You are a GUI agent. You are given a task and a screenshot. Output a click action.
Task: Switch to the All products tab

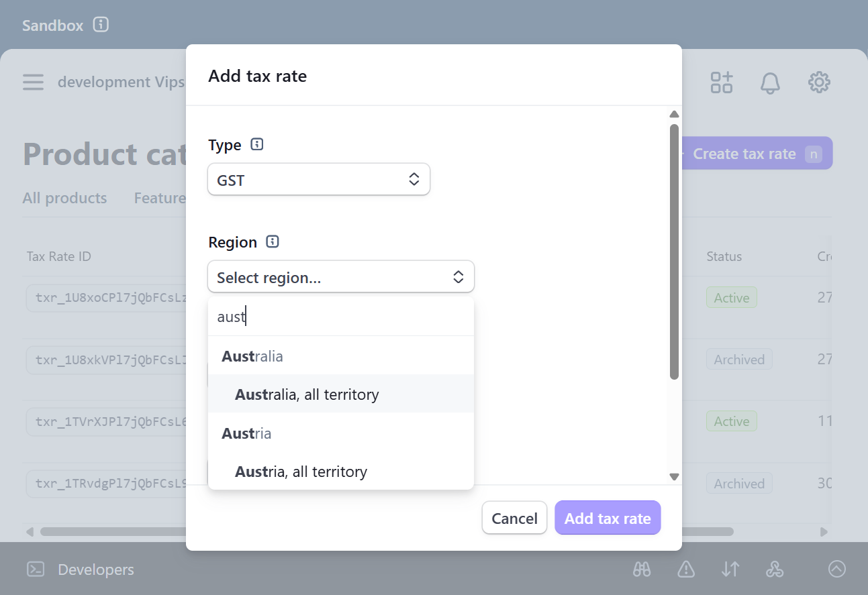tap(64, 198)
